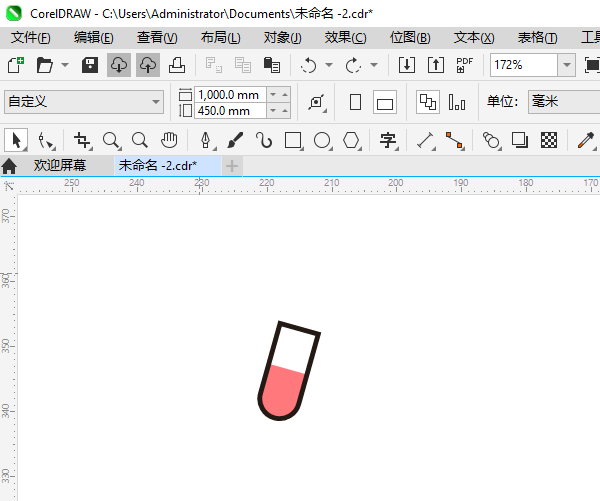Screen dimensions: 600x501
Task: Select the Connector tool
Action: tap(455, 140)
